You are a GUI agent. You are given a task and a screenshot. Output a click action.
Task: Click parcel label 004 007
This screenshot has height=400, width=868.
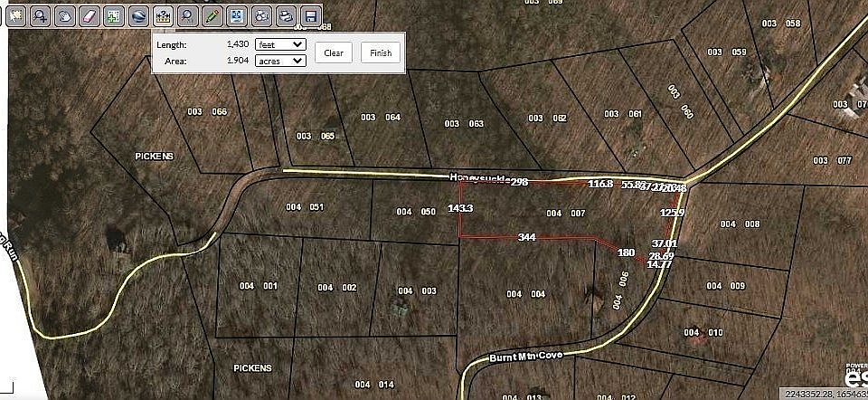coord(565,214)
